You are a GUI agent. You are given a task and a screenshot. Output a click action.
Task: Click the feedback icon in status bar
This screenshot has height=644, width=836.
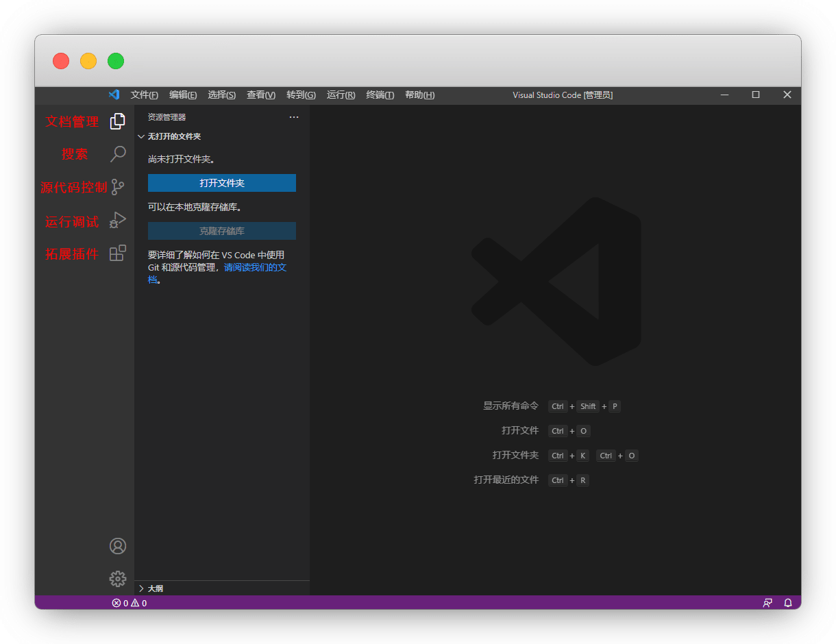click(767, 603)
